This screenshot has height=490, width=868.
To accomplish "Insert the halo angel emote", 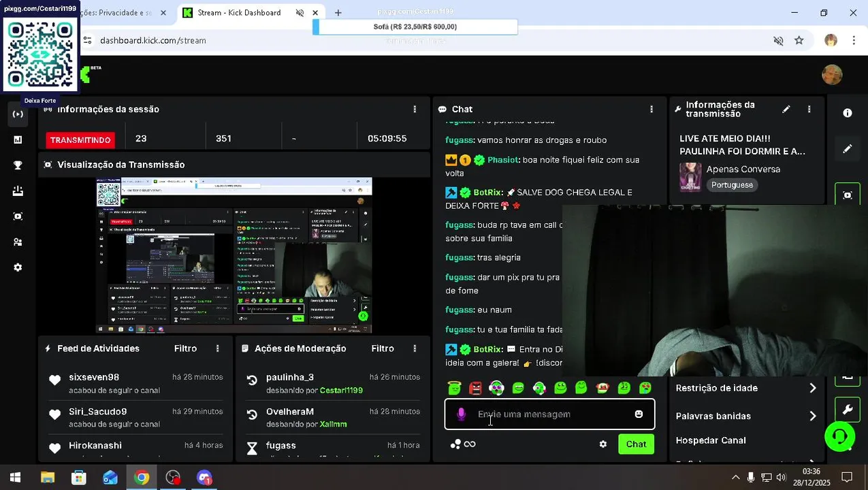I will 454,388.
